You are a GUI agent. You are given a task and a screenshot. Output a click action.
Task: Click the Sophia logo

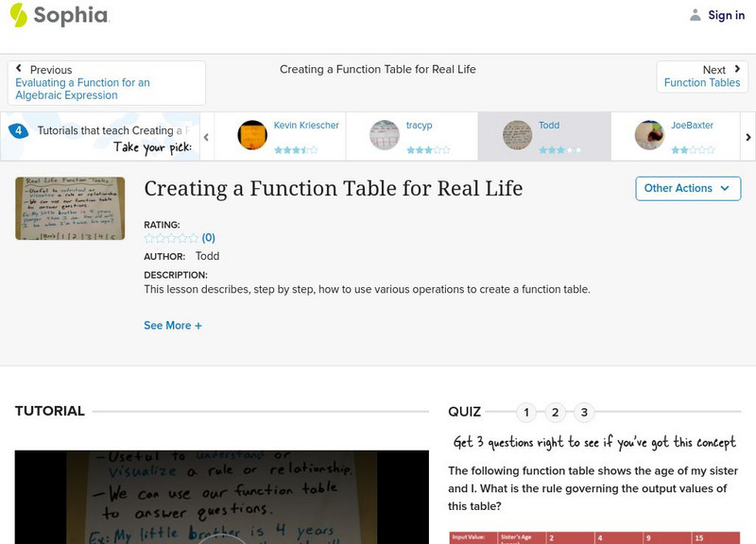60,15
